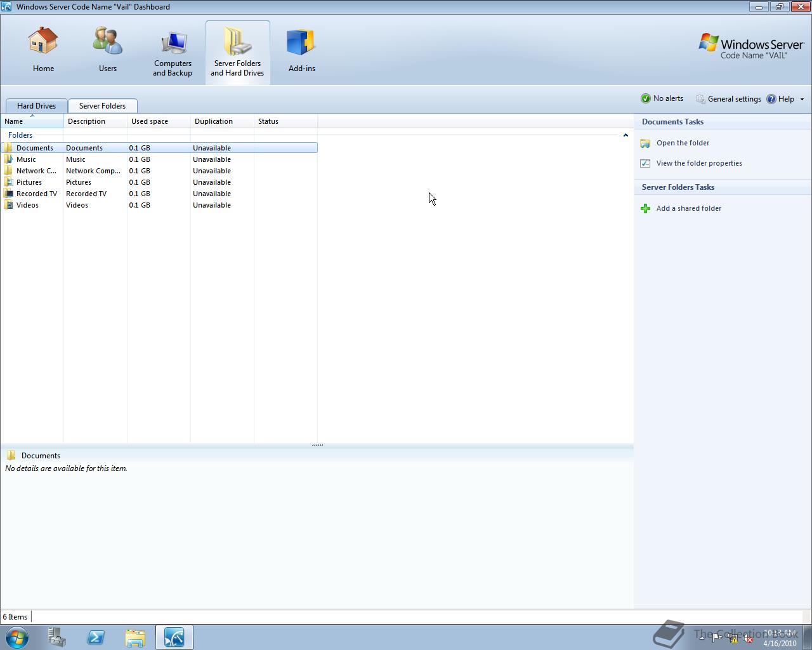The width and height of the screenshot is (812, 650).
Task: Click the taskbar clock showing 4/16/2010
Action: (x=780, y=638)
